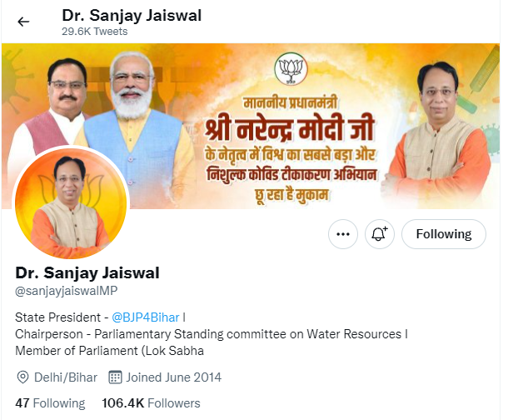
Task: Open the header banner image
Action: click(x=251, y=126)
